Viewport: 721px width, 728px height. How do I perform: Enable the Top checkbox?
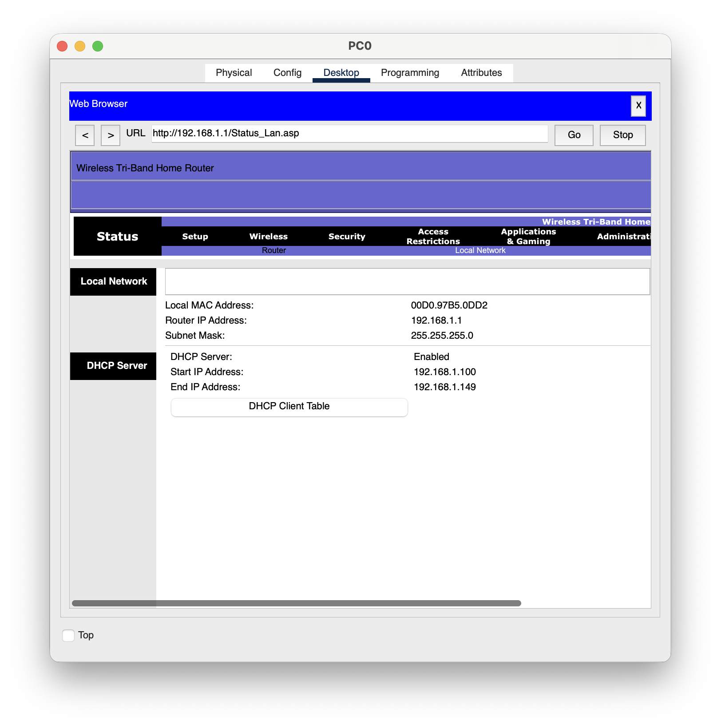pos(68,635)
